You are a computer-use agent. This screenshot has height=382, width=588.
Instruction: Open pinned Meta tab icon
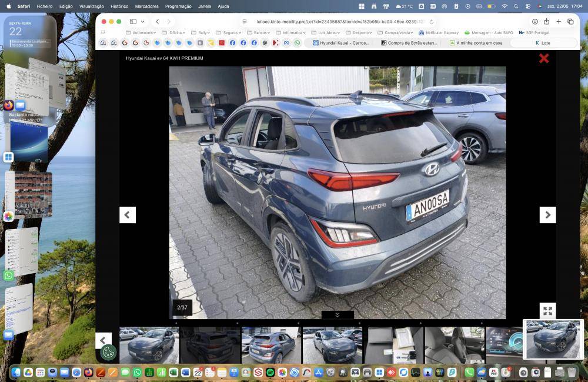(x=286, y=43)
